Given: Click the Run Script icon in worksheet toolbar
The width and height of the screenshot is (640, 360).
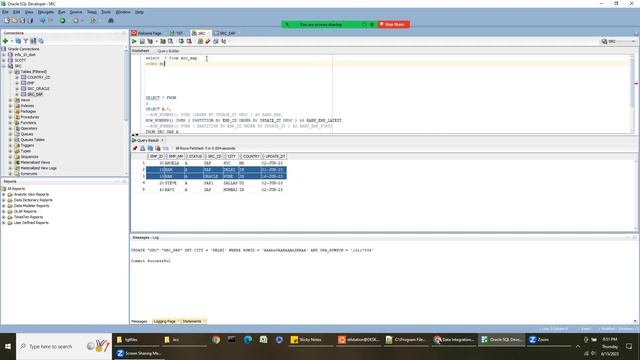Looking at the screenshot, I should [142, 41].
